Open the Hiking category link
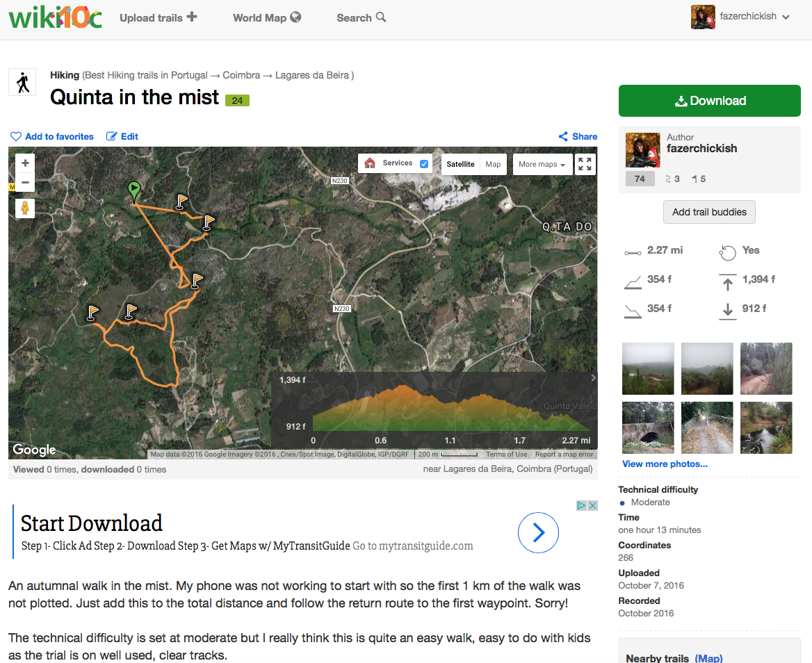 pyautogui.click(x=65, y=75)
